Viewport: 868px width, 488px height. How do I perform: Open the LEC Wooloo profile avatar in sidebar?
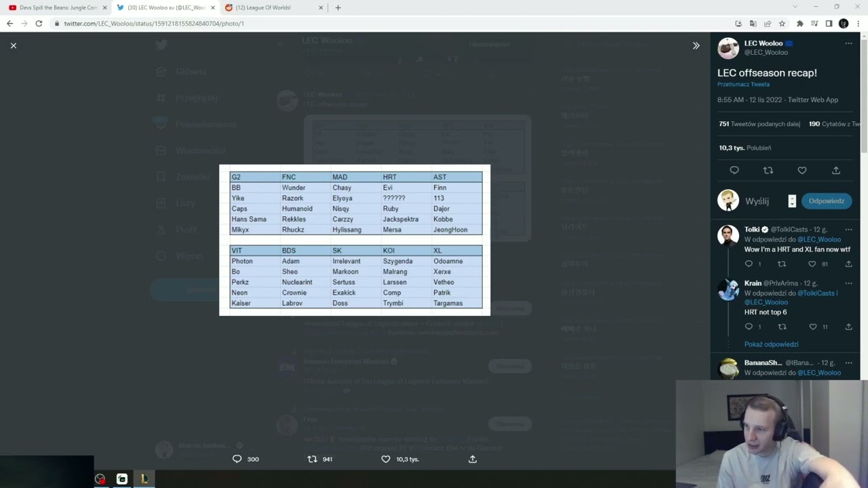pos(728,48)
